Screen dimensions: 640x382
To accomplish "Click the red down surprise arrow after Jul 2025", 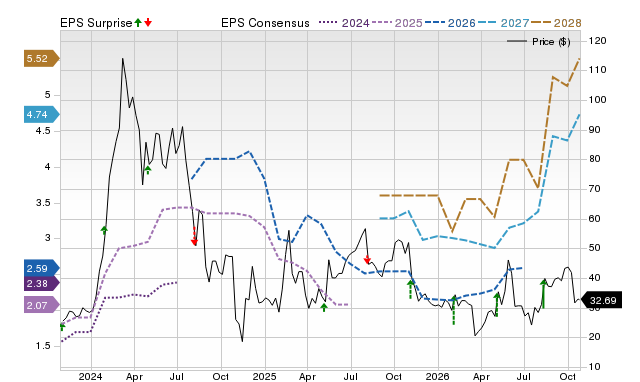I will [x=367, y=259].
